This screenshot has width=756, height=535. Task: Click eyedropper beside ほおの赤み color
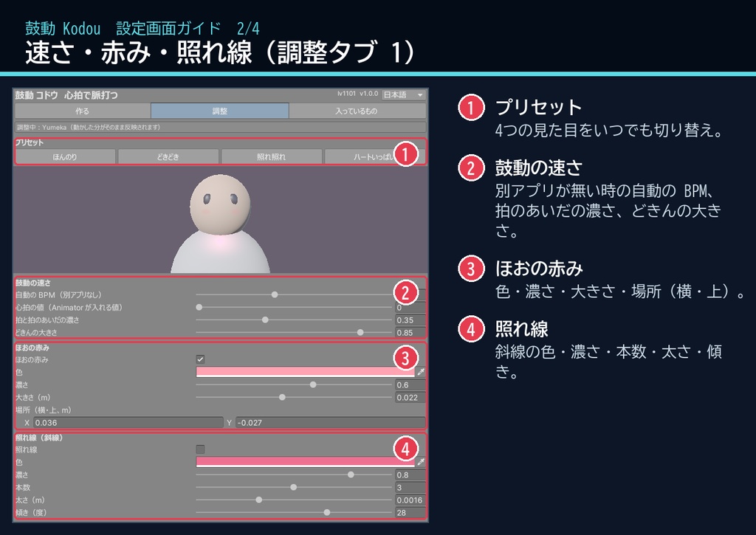point(421,372)
